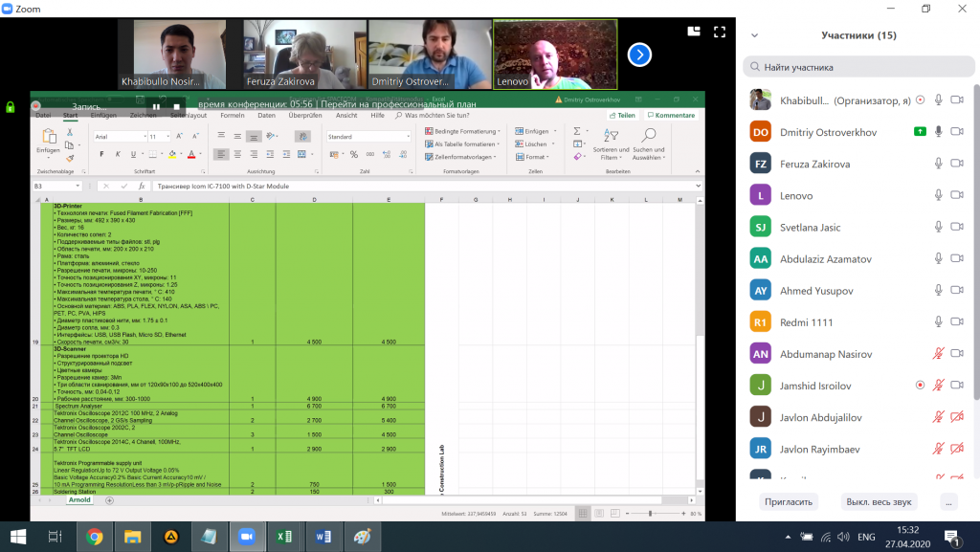The width and height of the screenshot is (980, 552).
Task: Pick the yellow fill color bucket
Action: pyautogui.click(x=172, y=154)
